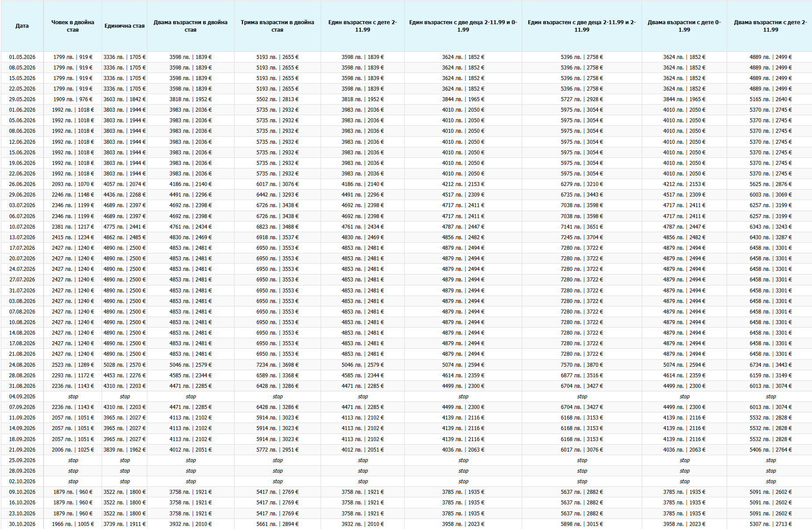The width and height of the screenshot is (812, 529).
Task: Click the 'Човек в двойна стая' header
Action: (73, 26)
